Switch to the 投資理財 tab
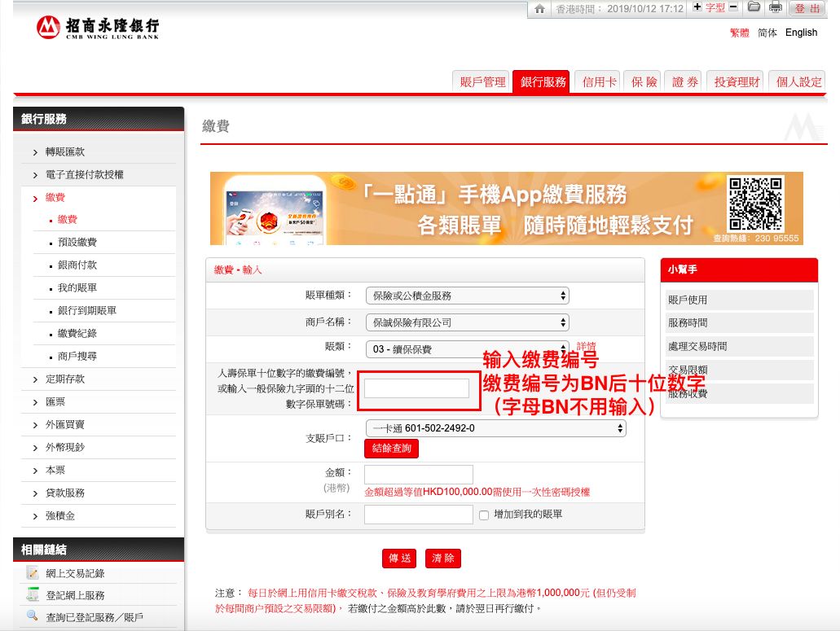The image size is (840, 631). point(737,81)
